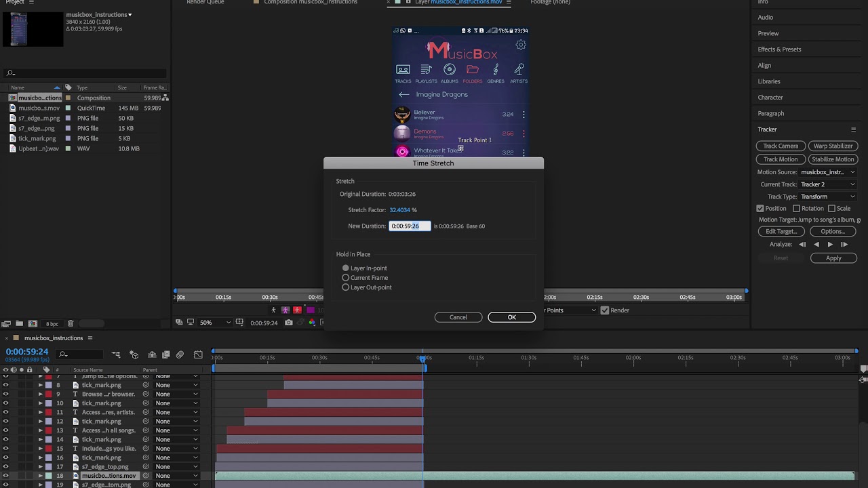Open Motion Source dropdown in Tracker
868x488 pixels.
[827, 172]
